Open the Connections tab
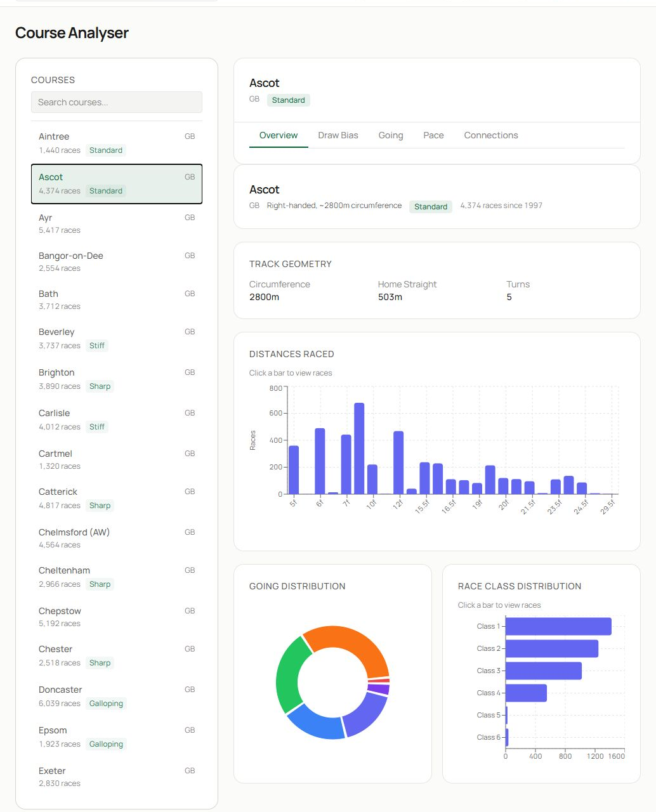Screen dimensions: 656x812 pos(491,135)
